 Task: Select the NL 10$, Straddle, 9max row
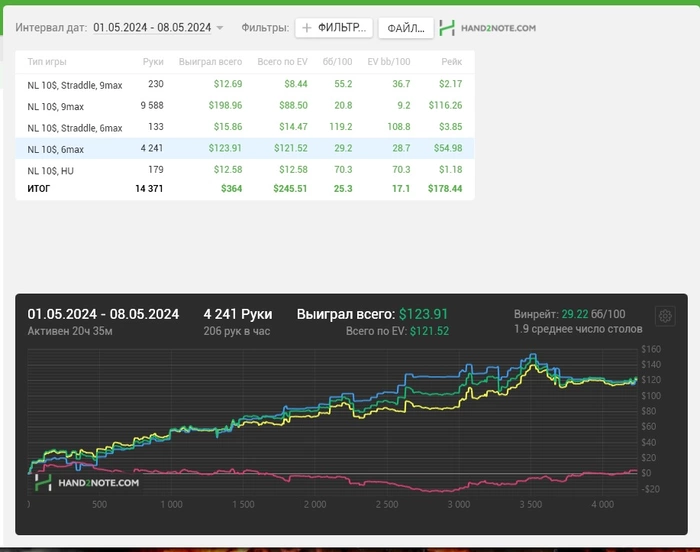click(245, 84)
